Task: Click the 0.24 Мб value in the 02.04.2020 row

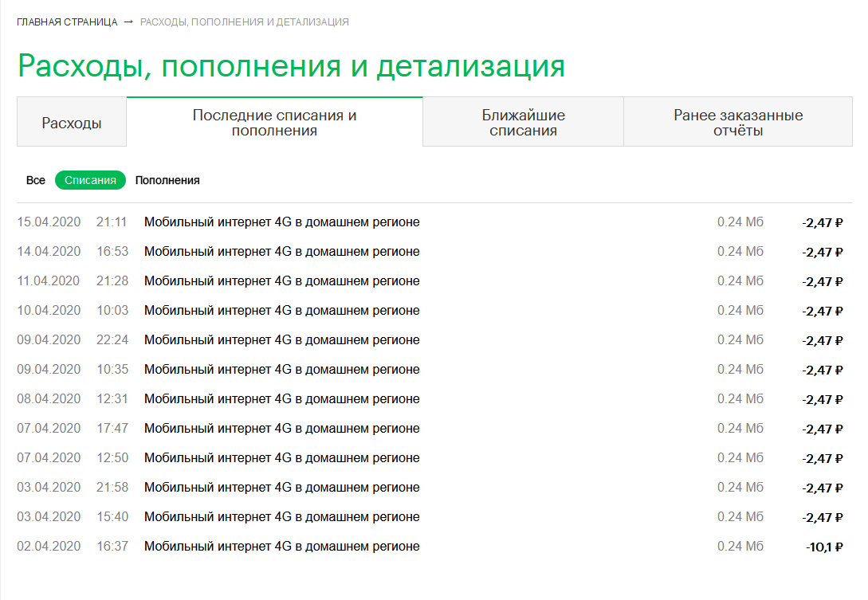Action: [x=740, y=547]
